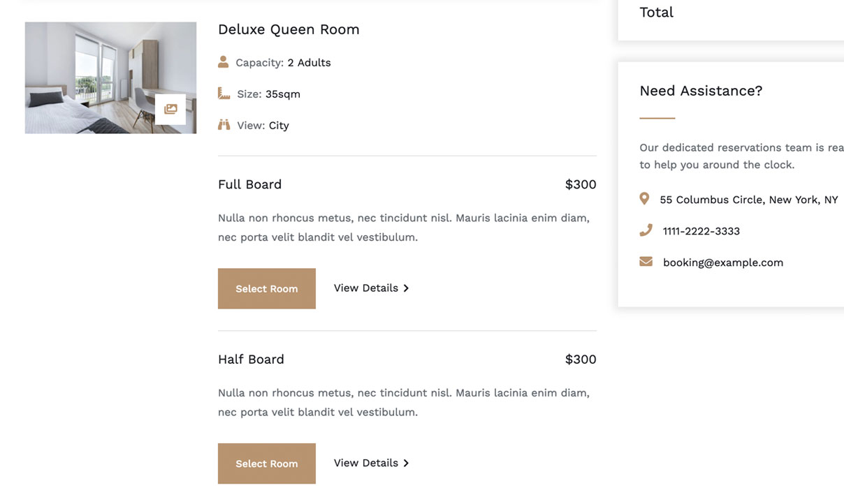Click the Full Board plan heading

pyautogui.click(x=250, y=184)
